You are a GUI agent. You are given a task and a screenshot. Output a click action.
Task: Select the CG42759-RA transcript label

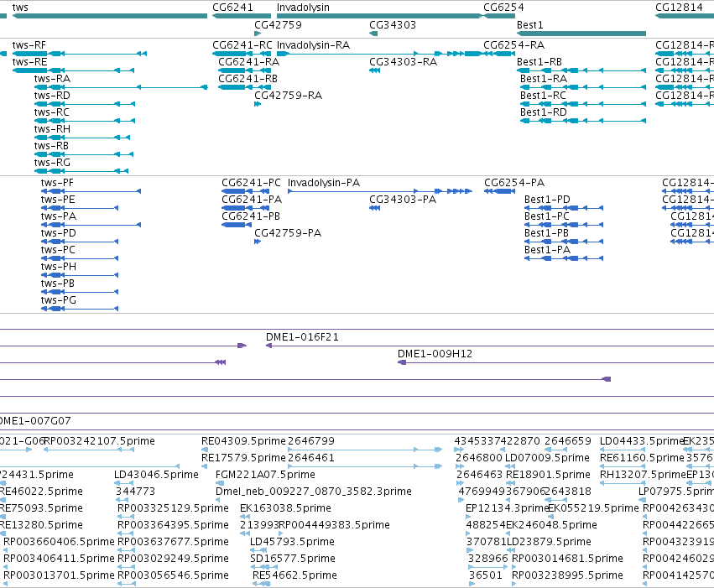(x=289, y=95)
